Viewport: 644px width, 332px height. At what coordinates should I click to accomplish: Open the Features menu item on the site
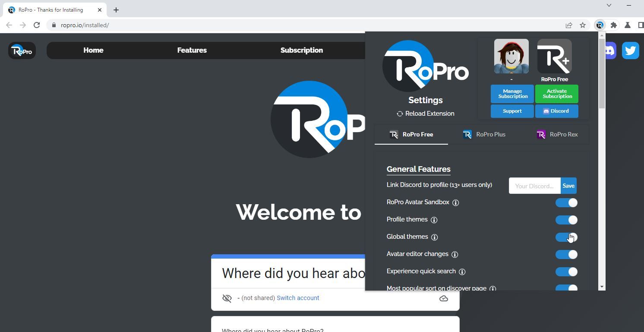point(192,50)
